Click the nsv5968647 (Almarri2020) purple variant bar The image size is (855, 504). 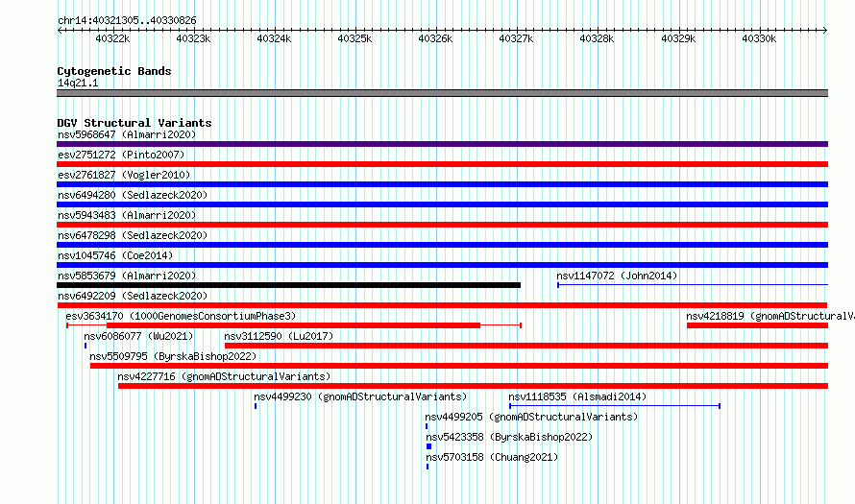coord(442,144)
